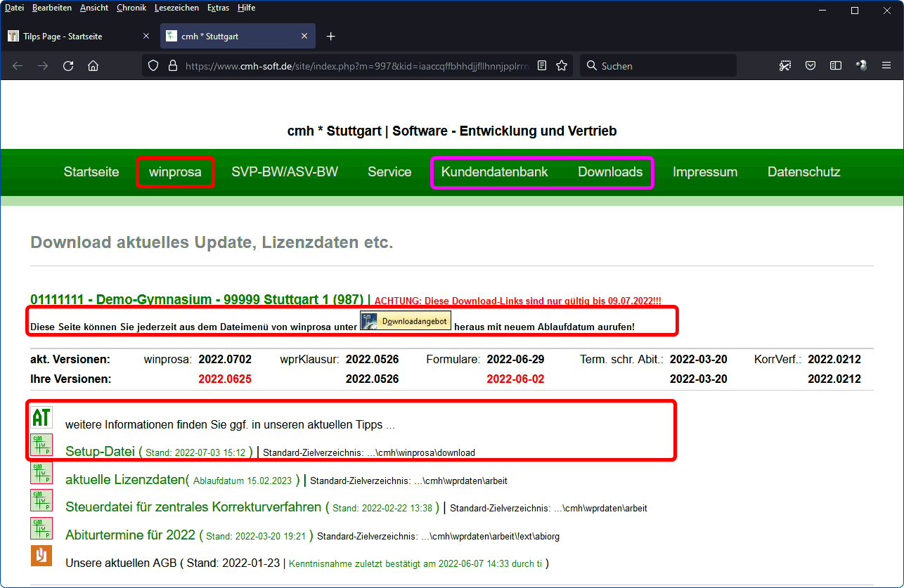This screenshot has height=588, width=904.
Task: Click the orange AGB document icon
Action: [41, 556]
